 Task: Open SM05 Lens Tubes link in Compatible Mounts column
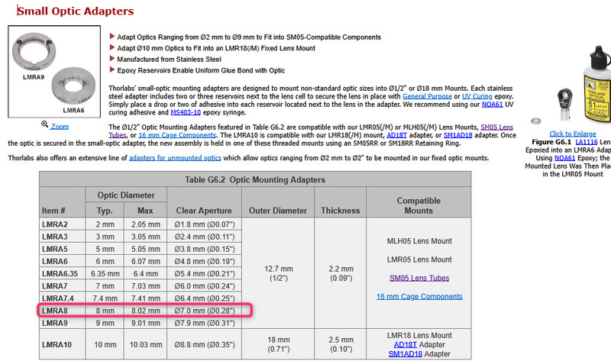(x=419, y=278)
